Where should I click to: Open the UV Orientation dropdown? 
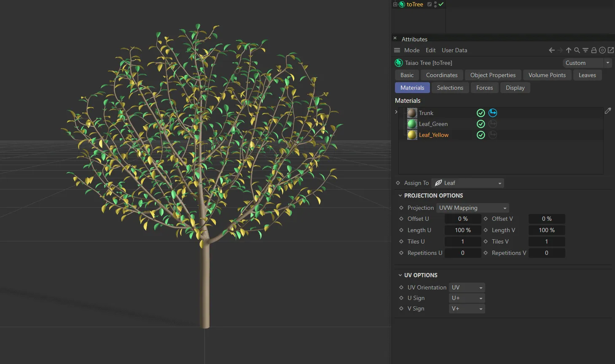[467, 287]
